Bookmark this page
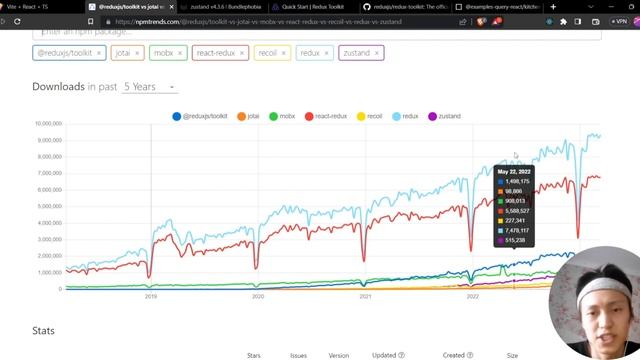Image resolution: width=640 pixels, height=360 pixels. tap(91, 22)
